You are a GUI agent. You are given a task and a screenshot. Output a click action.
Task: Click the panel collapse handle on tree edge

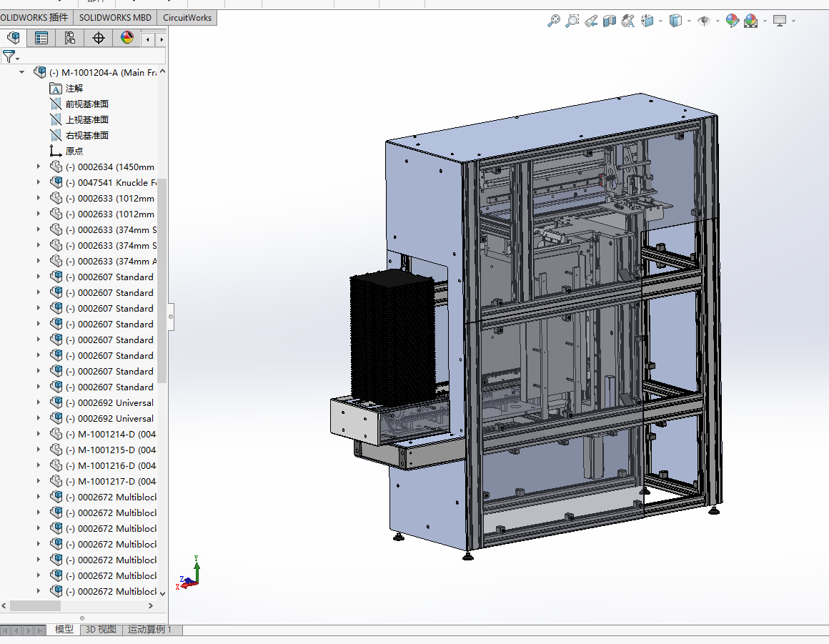click(x=171, y=317)
